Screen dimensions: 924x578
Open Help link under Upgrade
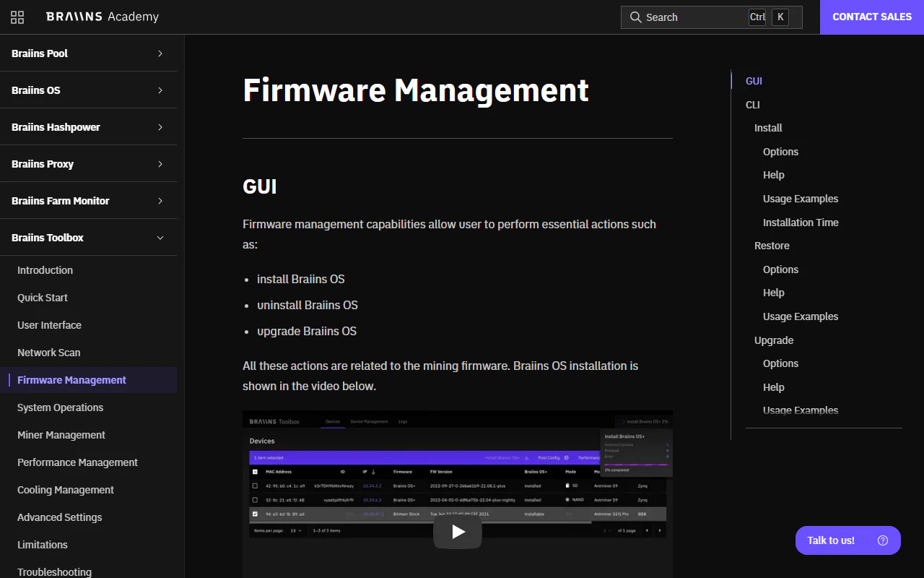pyautogui.click(x=773, y=387)
